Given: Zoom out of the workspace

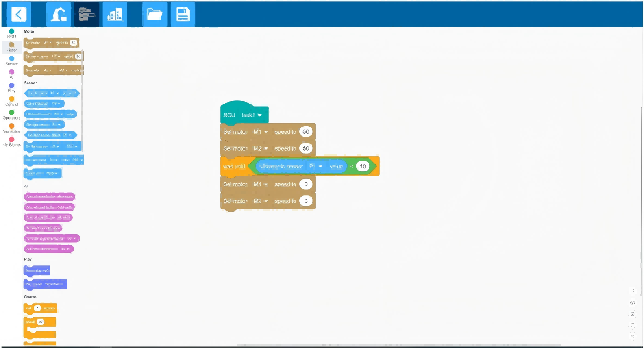Looking at the screenshot, I should pyautogui.click(x=633, y=325).
